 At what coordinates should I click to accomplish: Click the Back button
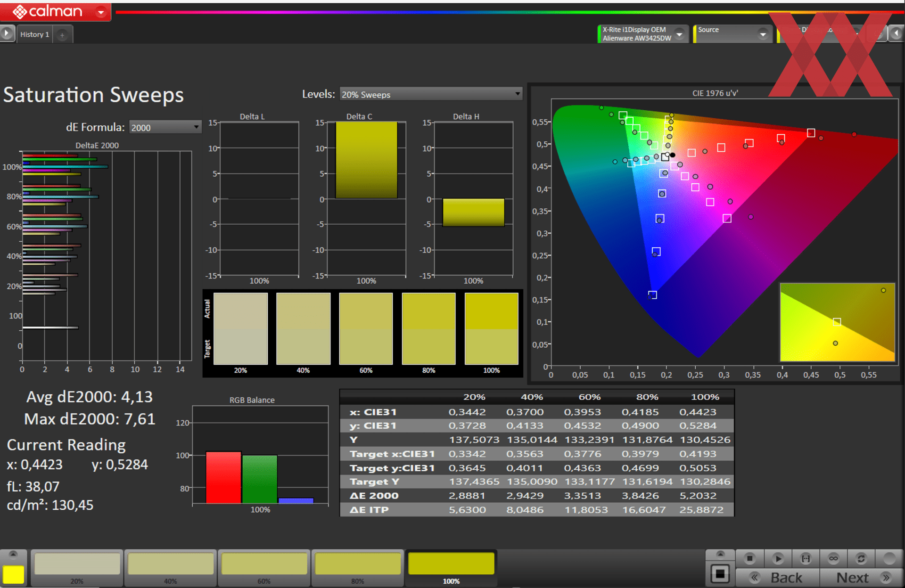pos(778,578)
